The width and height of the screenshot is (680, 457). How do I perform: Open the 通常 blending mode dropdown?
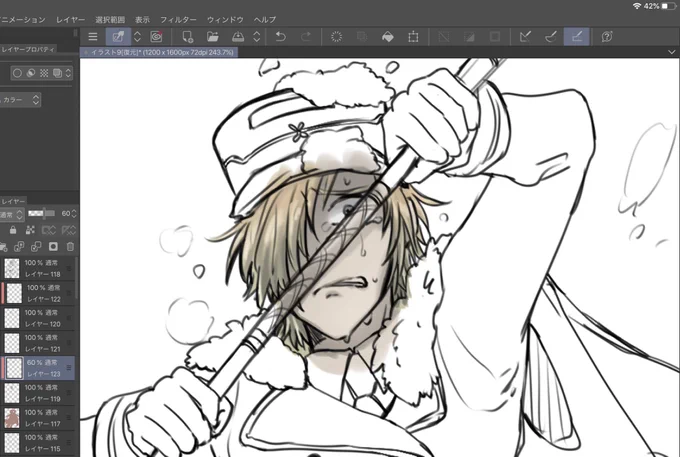[x=11, y=214]
